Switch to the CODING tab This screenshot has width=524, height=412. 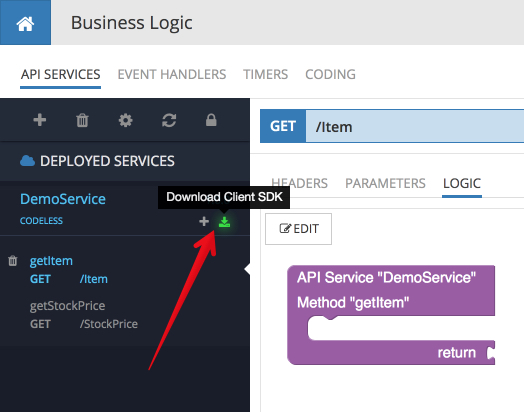pyautogui.click(x=330, y=74)
